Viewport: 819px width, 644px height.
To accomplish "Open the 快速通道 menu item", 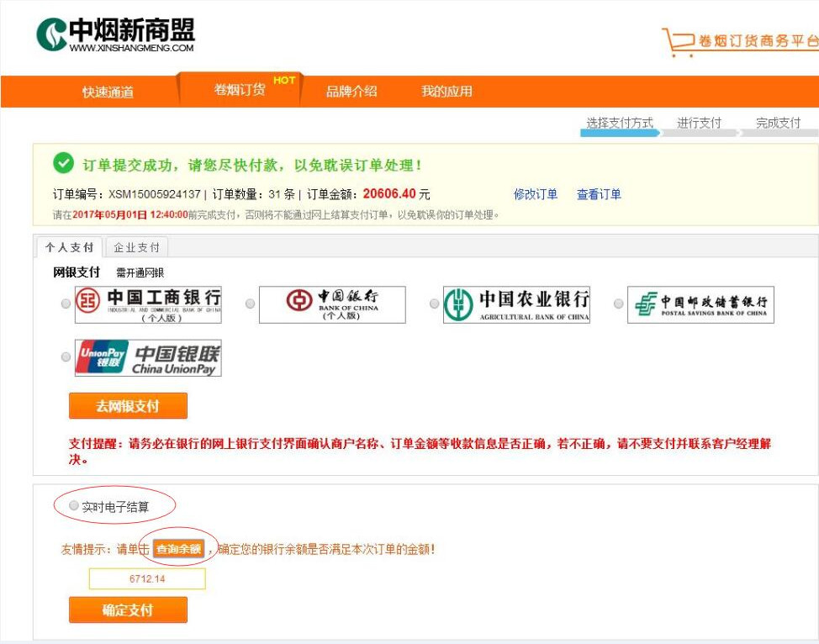I will coord(108,92).
